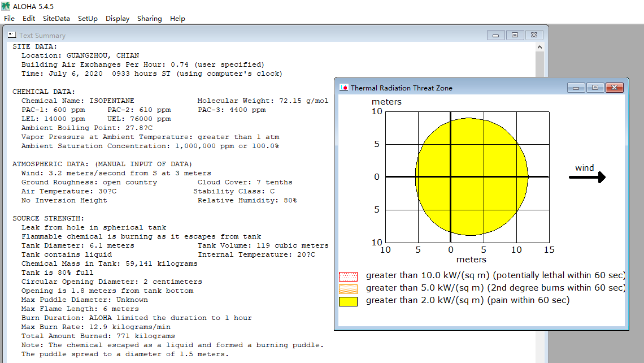Click 'Tank Diameter: 6.1 meters' text

point(77,245)
